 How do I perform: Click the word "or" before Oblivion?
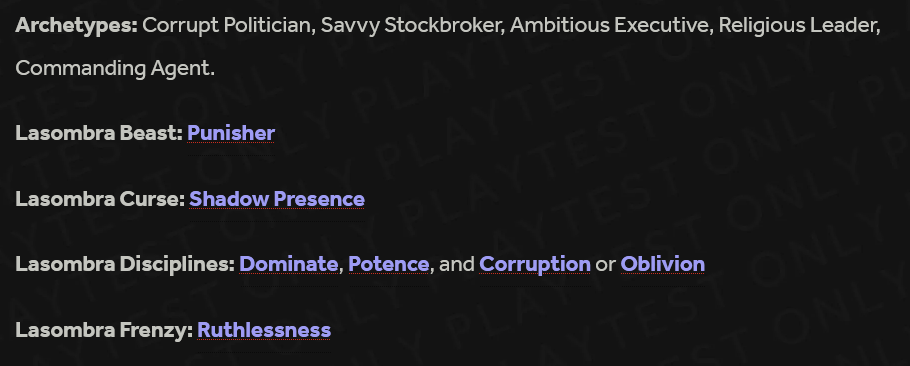[605, 266]
